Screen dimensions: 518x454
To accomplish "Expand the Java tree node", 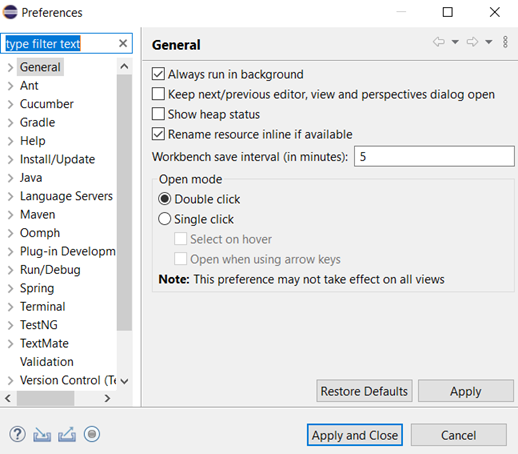I will [10, 178].
